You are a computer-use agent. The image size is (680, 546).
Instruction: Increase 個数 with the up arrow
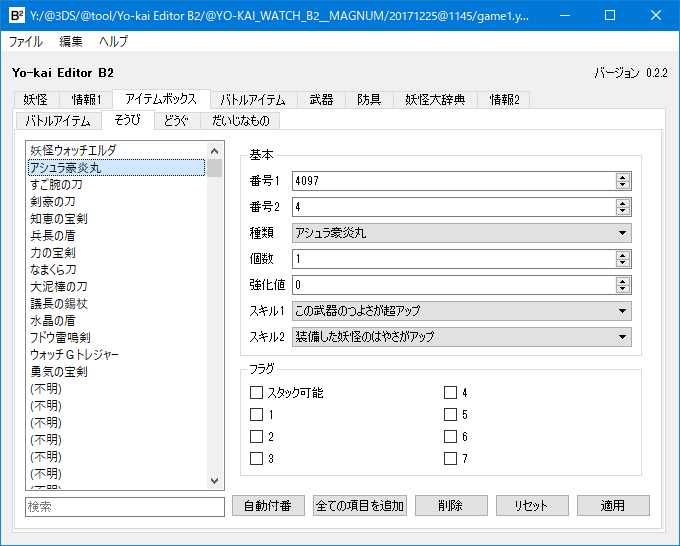(623, 255)
